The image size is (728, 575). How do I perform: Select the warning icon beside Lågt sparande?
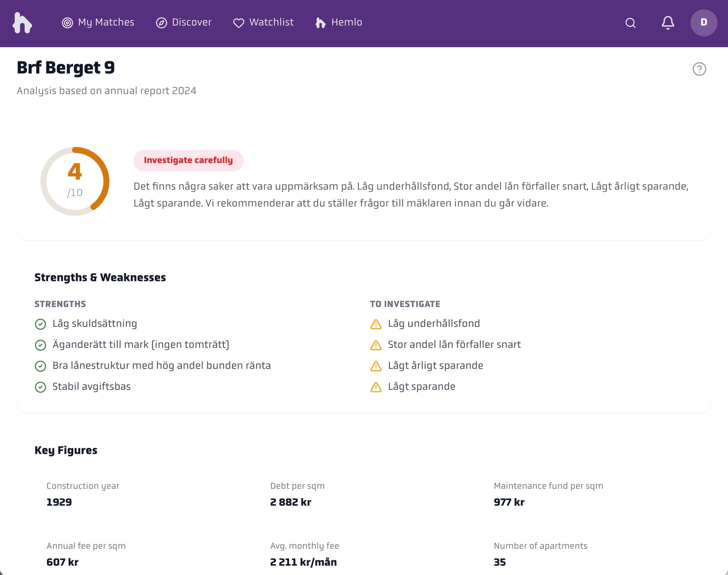pyautogui.click(x=375, y=387)
